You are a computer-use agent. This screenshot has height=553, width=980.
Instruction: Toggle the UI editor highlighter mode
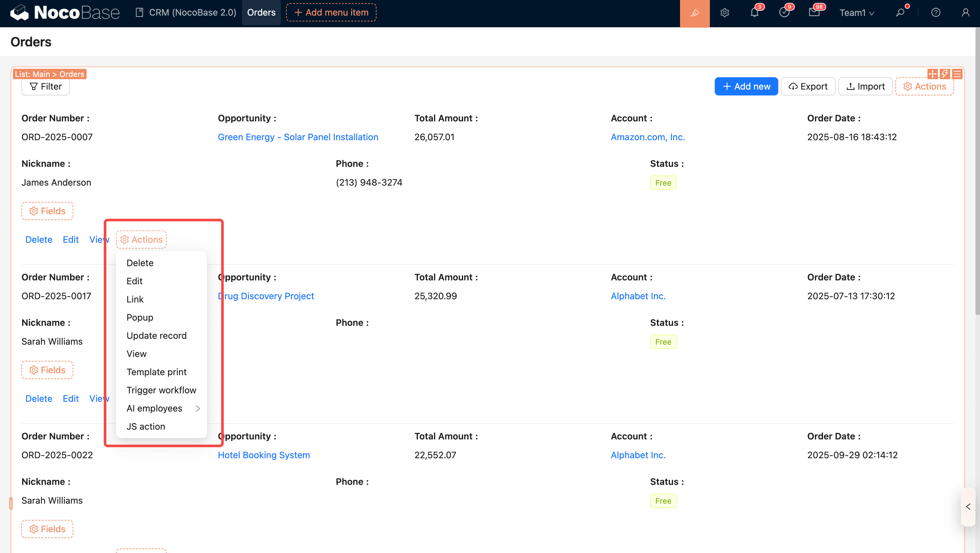pos(695,13)
